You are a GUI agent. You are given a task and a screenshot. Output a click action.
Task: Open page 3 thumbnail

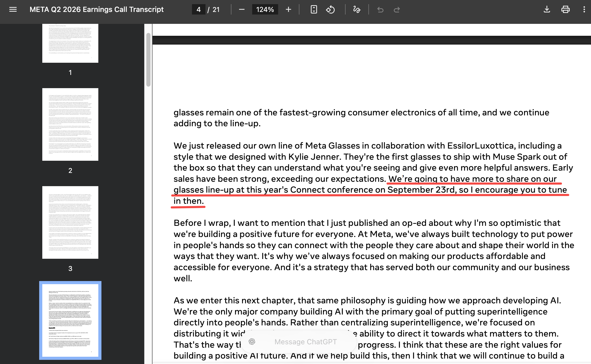(70, 222)
